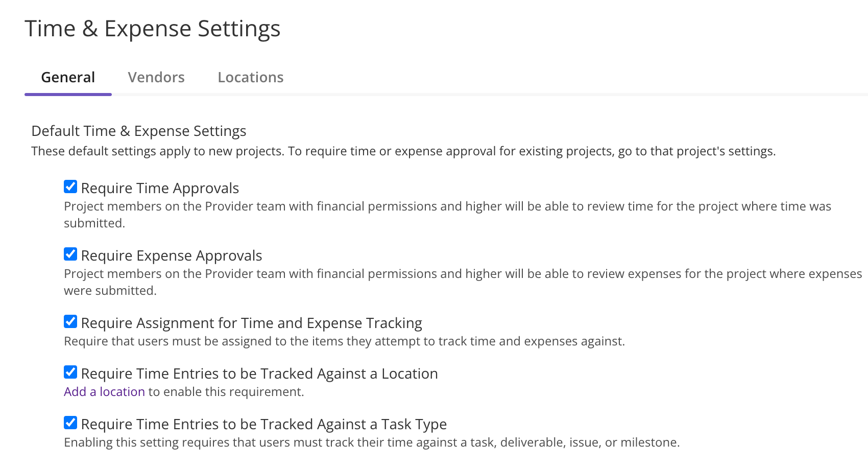Open the Locations tab

click(x=250, y=77)
